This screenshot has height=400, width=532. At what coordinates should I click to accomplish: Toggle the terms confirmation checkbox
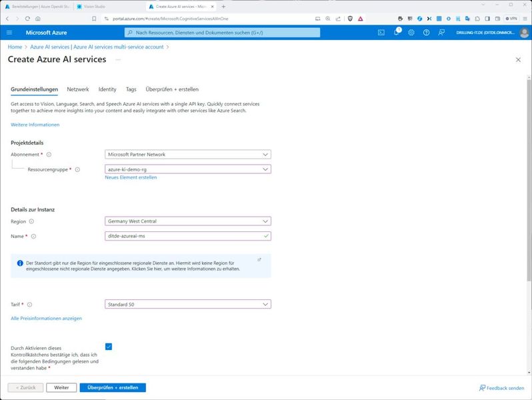[x=109, y=347]
